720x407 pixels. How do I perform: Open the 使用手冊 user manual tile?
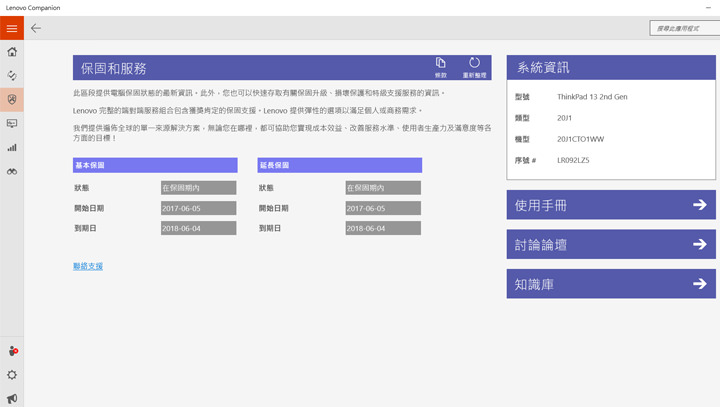tap(610, 205)
